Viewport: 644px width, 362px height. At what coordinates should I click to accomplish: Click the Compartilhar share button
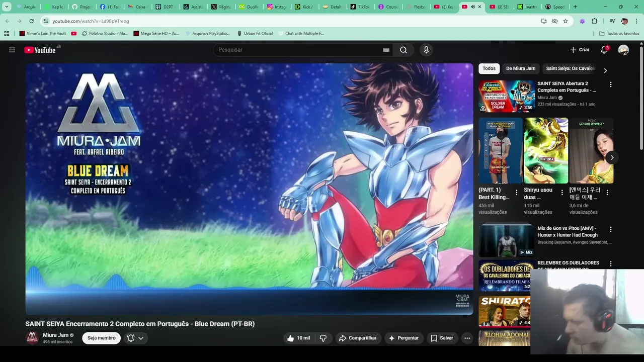pyautogui.click(x=358, y=338)
